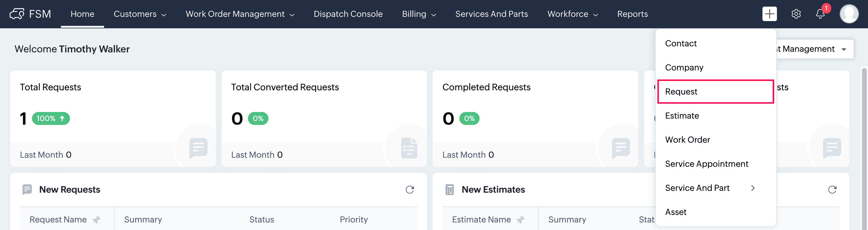
Task: Click the Total Requests card icon
Action: tap(198, 148)
